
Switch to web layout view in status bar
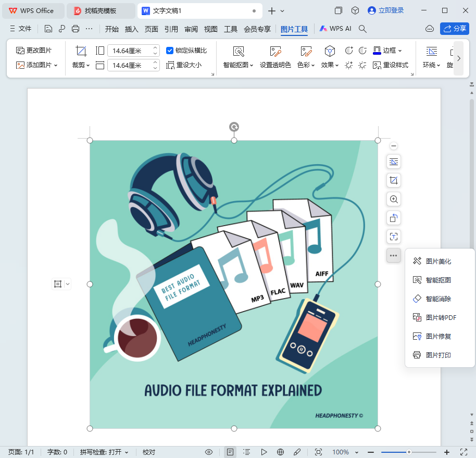pos(280,452)
